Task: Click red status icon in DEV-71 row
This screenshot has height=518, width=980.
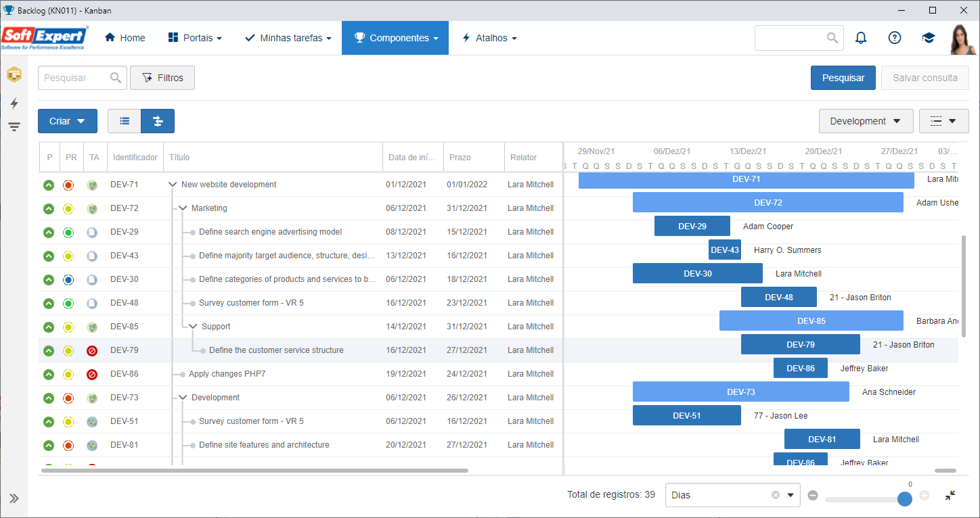Action: click(68, 185)
